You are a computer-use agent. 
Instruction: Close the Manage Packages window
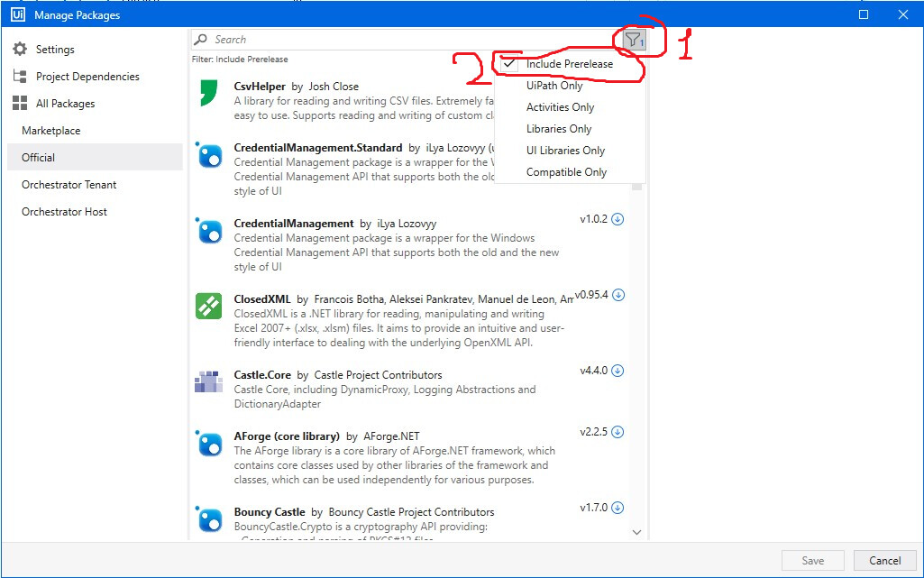(x=902, y=14)
